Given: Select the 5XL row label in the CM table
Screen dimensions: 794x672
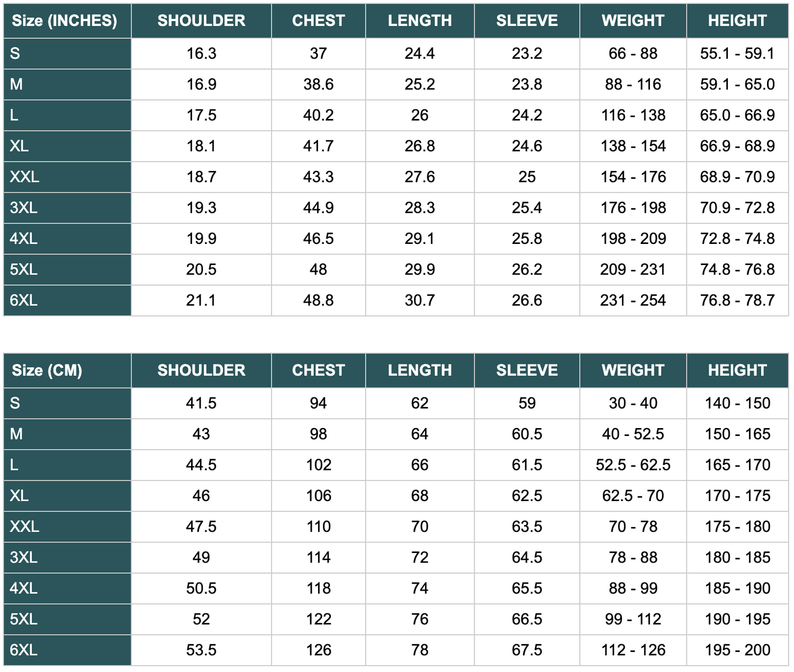Looking at the screenshot, I should click(24, 619).
